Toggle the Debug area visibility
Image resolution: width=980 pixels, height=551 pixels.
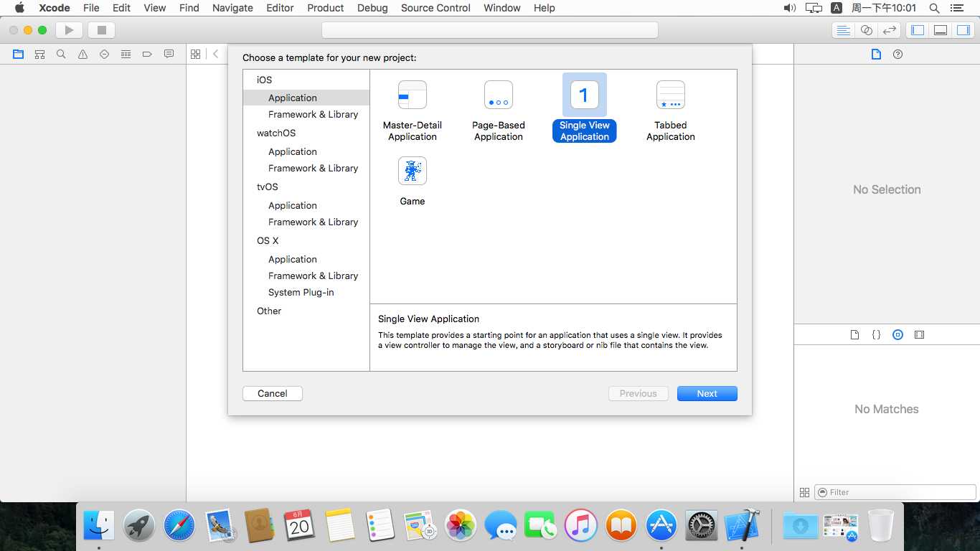pyautogui.click(x=940, y=30)
